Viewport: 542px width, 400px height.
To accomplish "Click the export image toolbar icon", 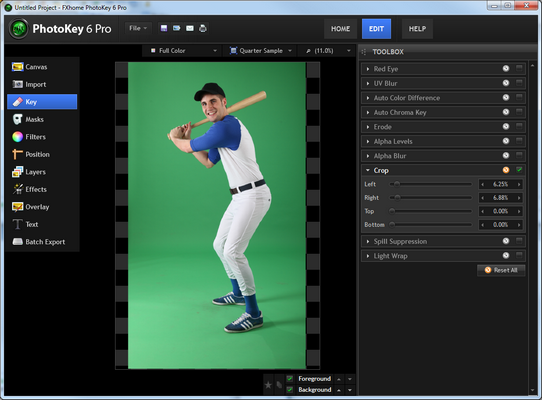I will click(x=177, y=28).
